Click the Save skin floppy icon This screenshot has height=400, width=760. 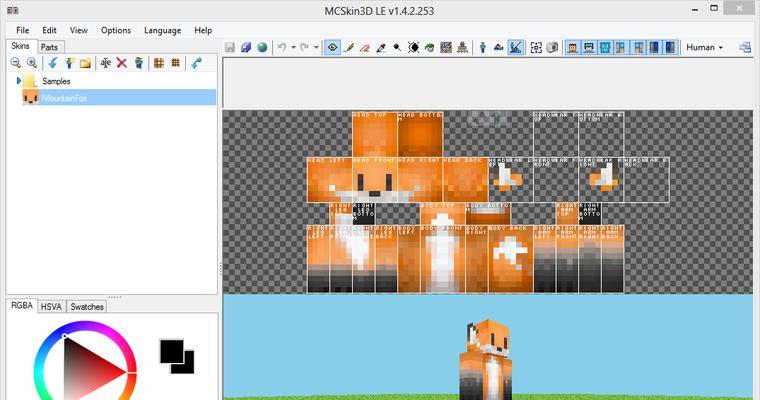click(x=230, y=48)
